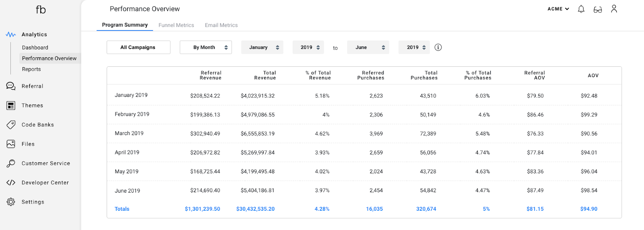Click the Referral chat bubbles icon
Viewport: 644px width, 230px height.
pos(11,86)
